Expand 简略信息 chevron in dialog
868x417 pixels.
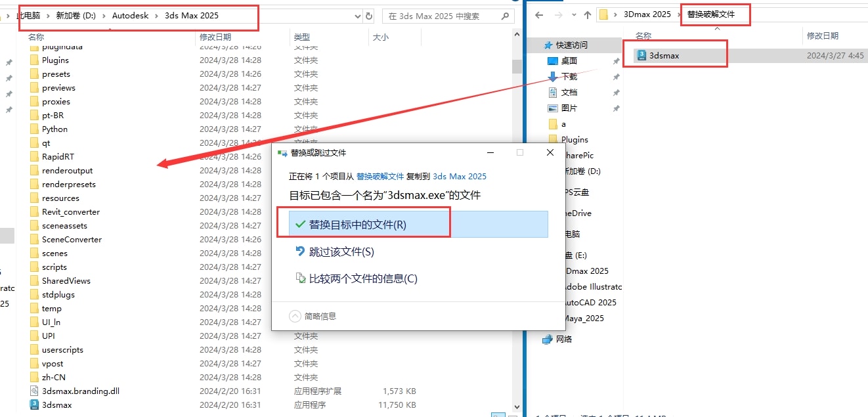point(295,316)
